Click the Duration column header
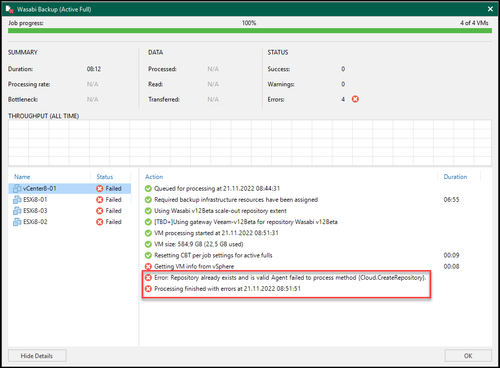 455,177
